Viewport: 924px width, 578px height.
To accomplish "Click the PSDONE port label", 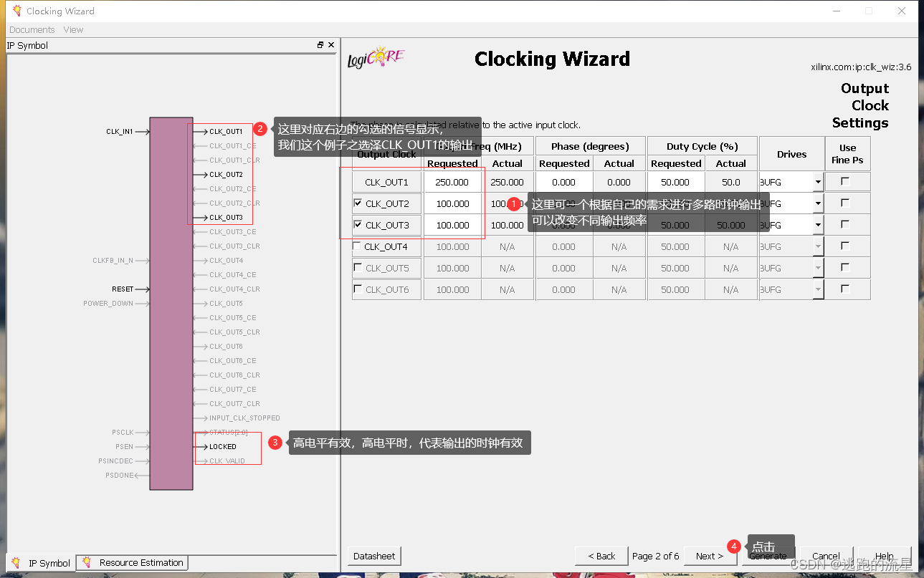I will 120,476.
